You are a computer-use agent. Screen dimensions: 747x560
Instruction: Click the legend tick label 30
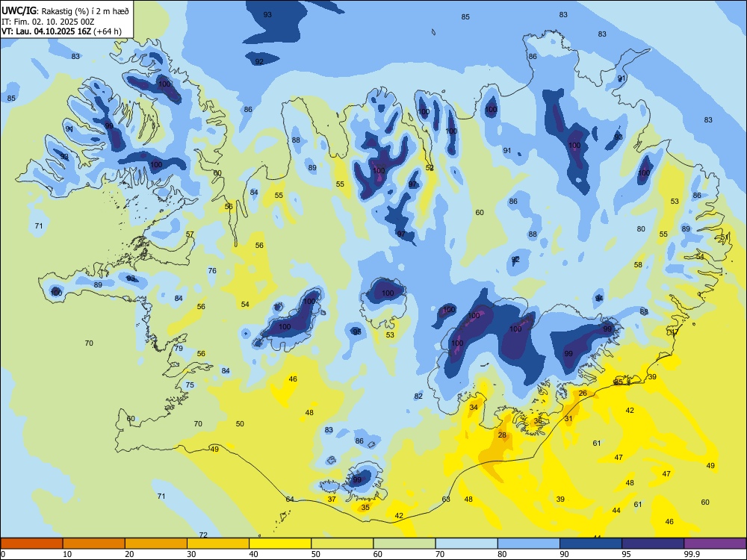(x=191, y=554)
